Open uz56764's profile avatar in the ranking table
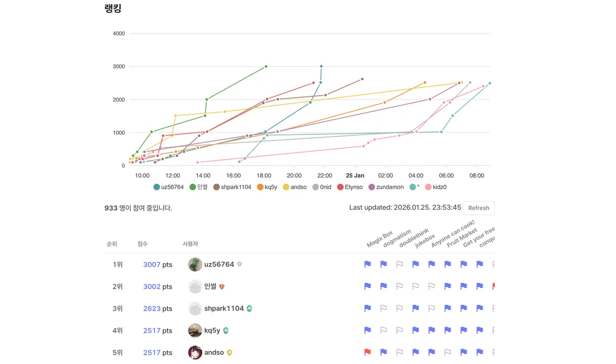This screenshot has width=616, height=364. (x=195, y=265)
